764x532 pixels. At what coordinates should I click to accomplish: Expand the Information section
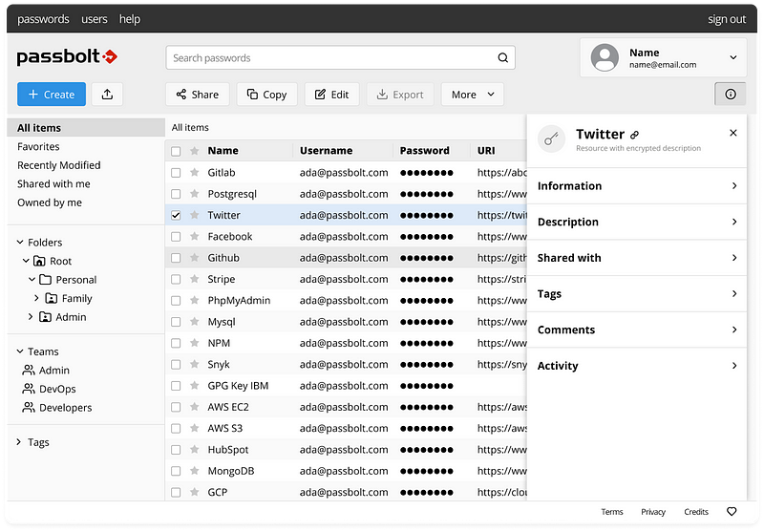[x=636, y=185]
